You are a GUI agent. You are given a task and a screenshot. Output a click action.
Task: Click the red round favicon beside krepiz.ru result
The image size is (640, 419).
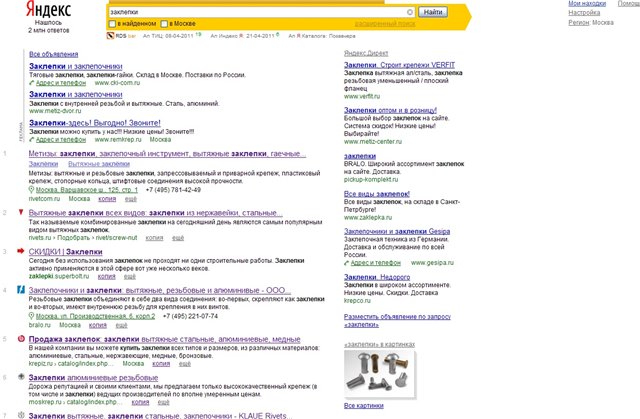tap(21, 338)
